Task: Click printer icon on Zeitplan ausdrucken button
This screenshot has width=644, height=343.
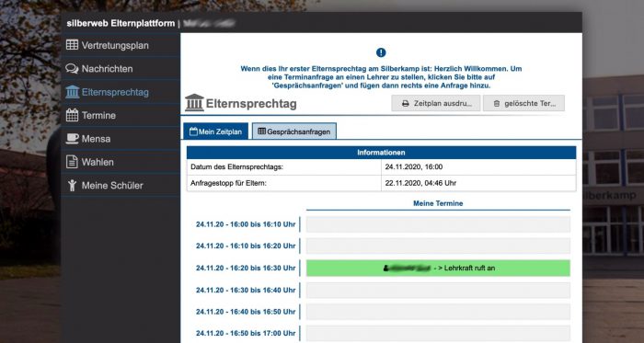Action: click(406, 104)
